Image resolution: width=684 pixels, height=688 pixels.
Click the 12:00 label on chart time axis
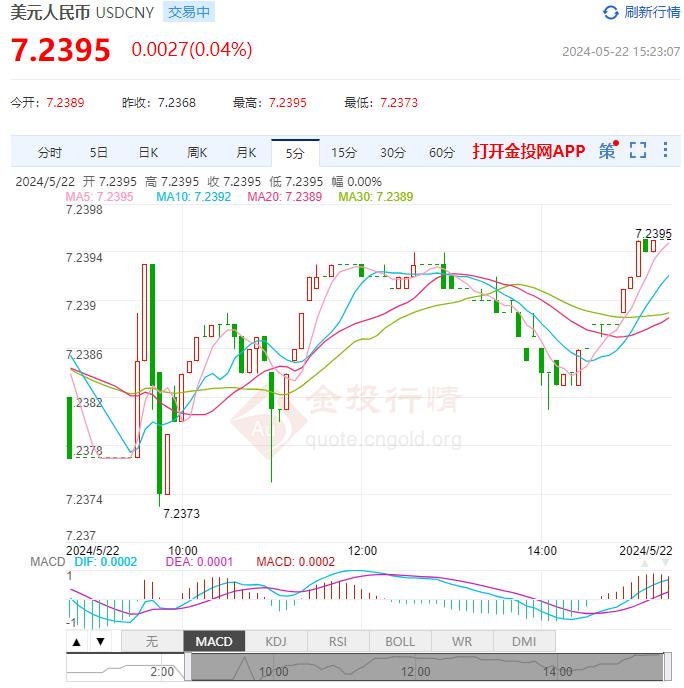[x=362, y=551]
